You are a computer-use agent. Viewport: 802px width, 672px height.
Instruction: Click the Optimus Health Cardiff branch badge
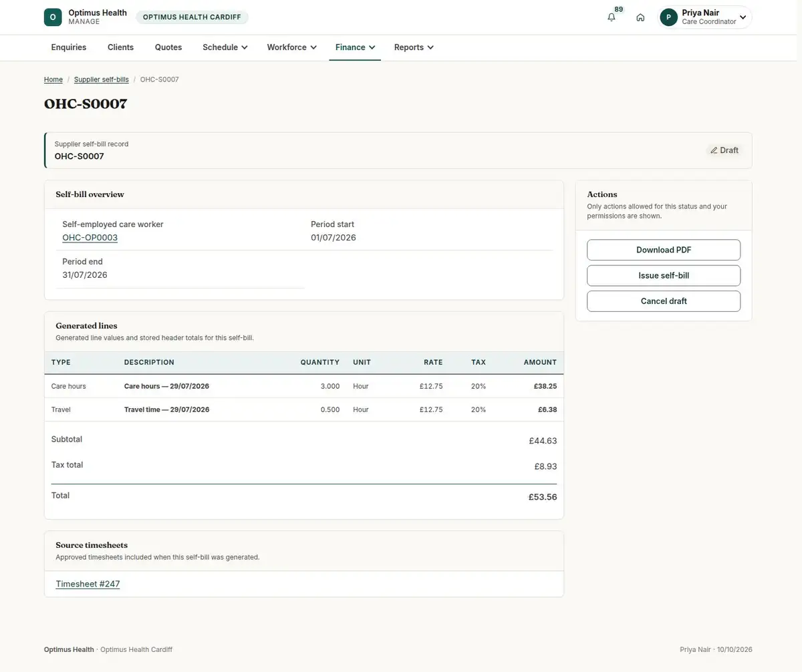click(x=192, y=17)
